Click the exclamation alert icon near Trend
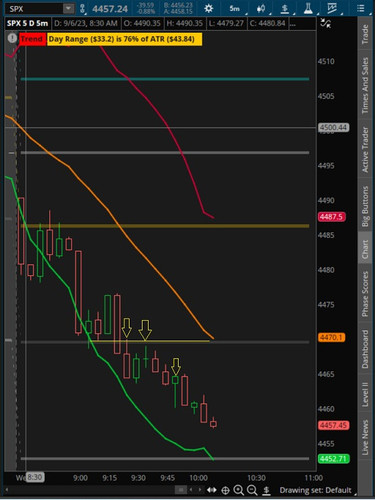Viewport: 375px width, 500px height. tap(12, 38)
